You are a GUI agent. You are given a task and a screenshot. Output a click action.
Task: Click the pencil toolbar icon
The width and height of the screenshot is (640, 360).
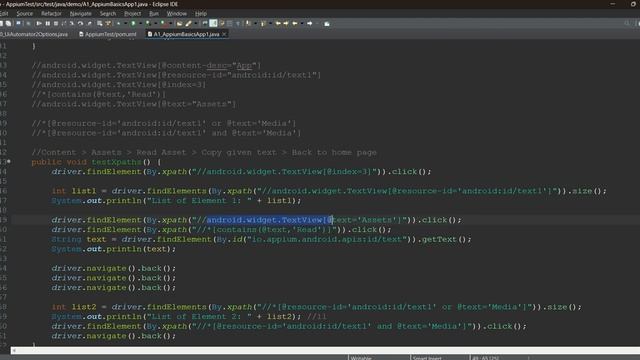click(188, 23)
